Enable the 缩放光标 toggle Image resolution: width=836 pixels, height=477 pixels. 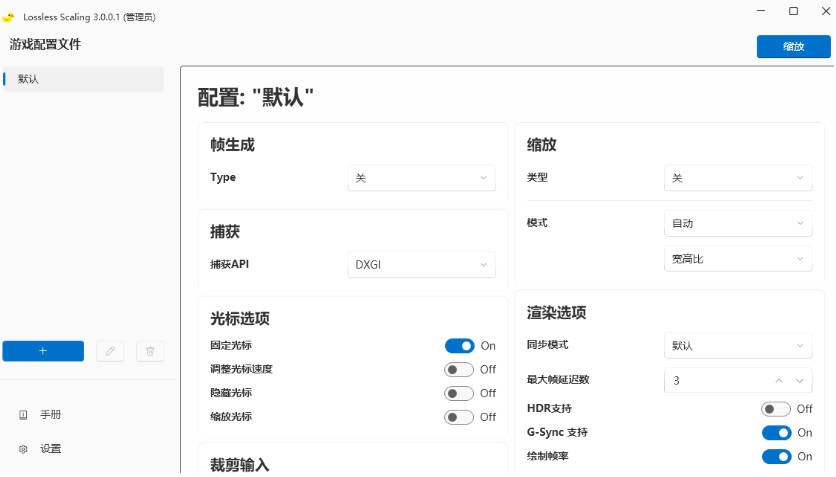tap(459, 417)
